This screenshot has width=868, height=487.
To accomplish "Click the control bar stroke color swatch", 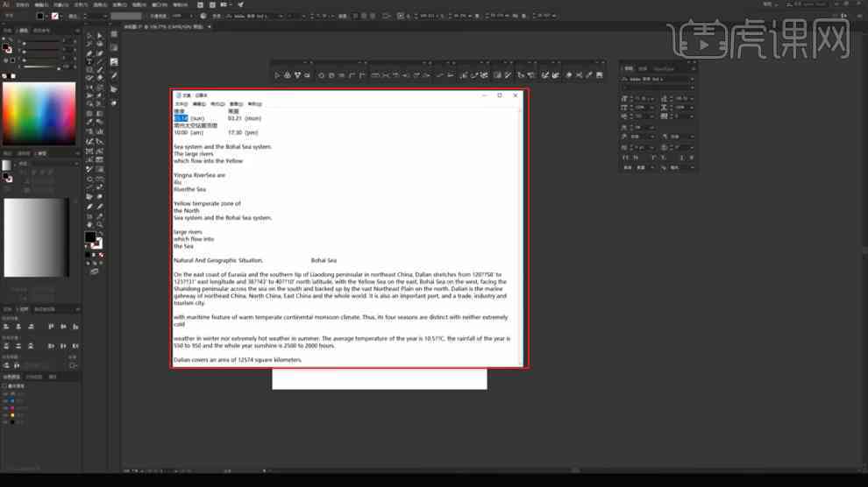I will [x=55, y=16].
